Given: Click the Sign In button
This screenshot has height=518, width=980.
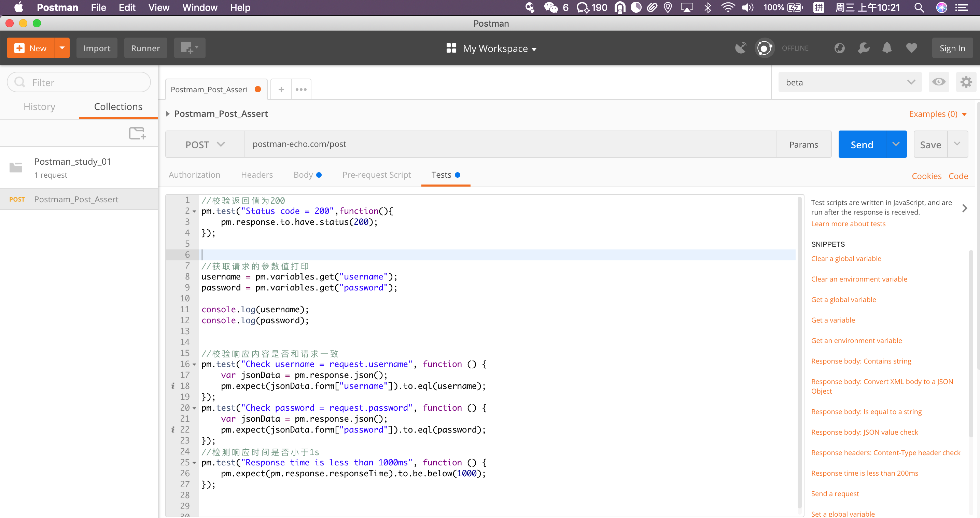Looking at the screenshot, I should pyautogui.click(x=952, y=48).
